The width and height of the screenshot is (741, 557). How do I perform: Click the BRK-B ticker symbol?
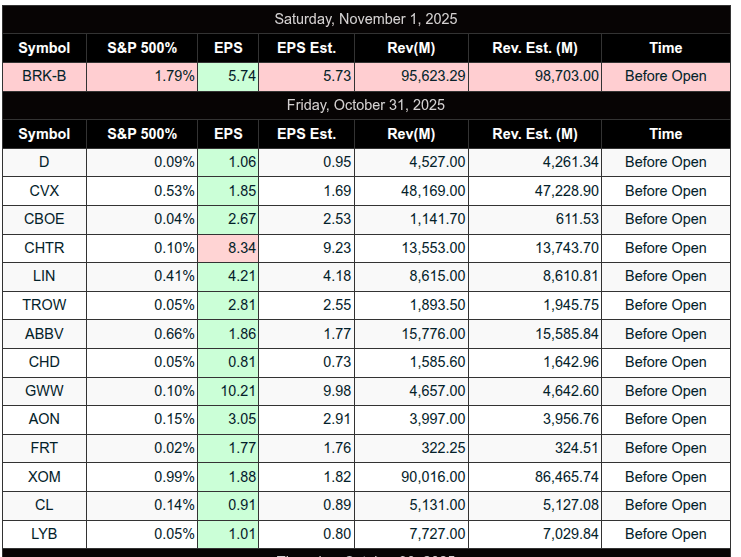(44, 76)
